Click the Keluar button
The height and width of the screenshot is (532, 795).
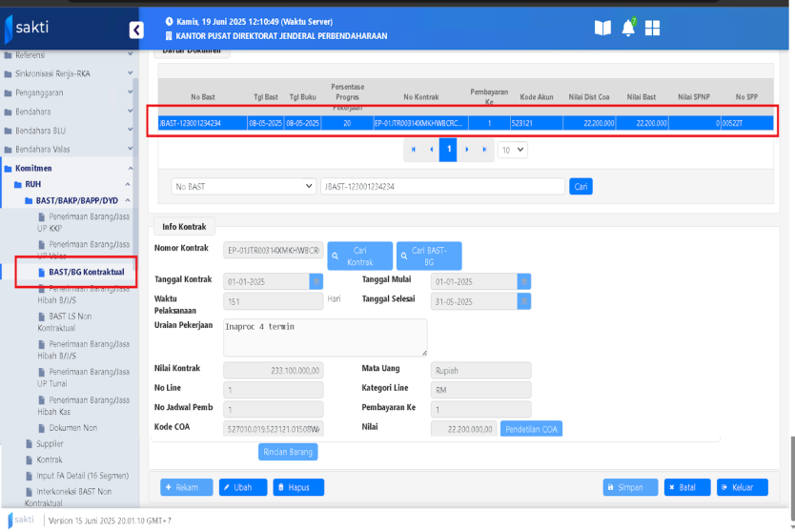click(x=742, y=487)
